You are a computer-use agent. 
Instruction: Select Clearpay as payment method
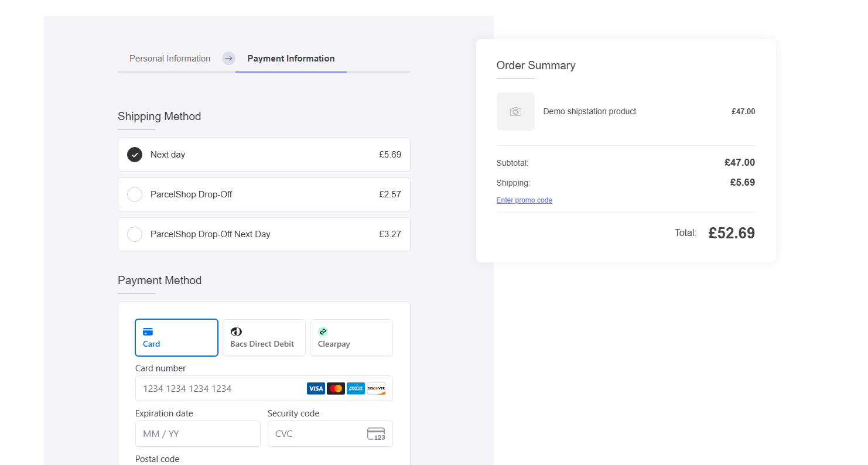click(351, 338)
